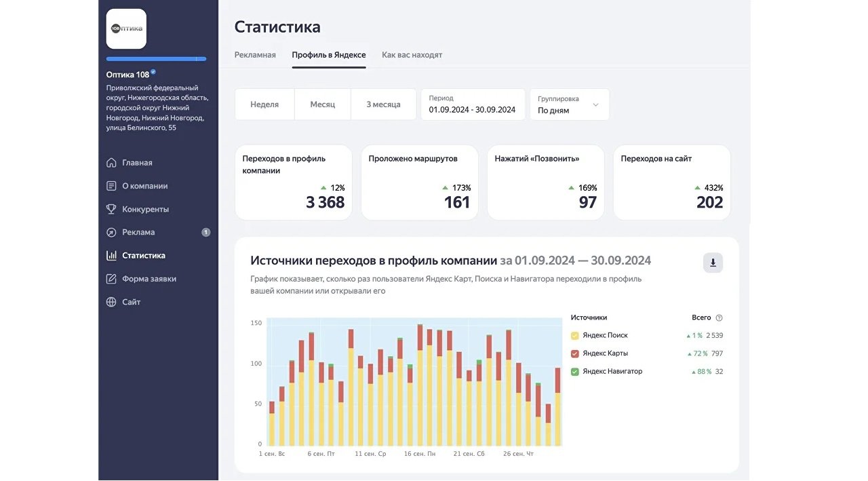Screen dimensions: 868x481
Task: Click the Оптика 108 company logo
Action: pos(126,28)
